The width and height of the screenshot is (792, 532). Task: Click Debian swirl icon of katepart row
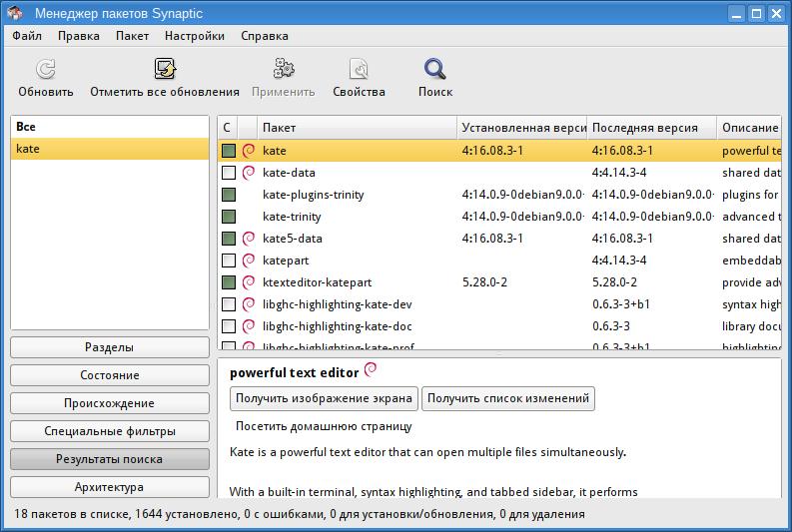click(248, 261)
